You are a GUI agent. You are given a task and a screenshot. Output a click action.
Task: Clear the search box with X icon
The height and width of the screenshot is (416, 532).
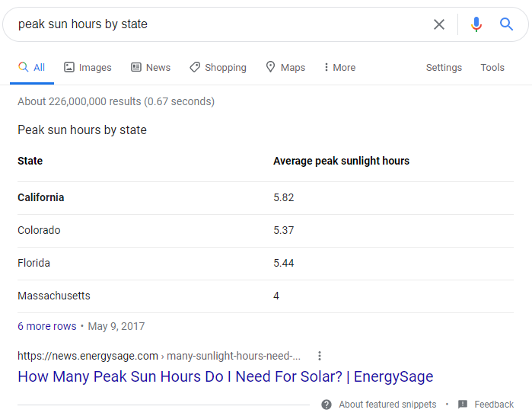(x=439, y=24)
